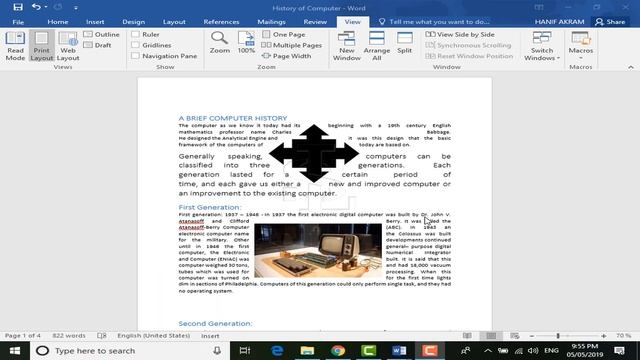Click the Save icon in title bar
Screen dimensions: 640x360
click(x=18, y=7)
